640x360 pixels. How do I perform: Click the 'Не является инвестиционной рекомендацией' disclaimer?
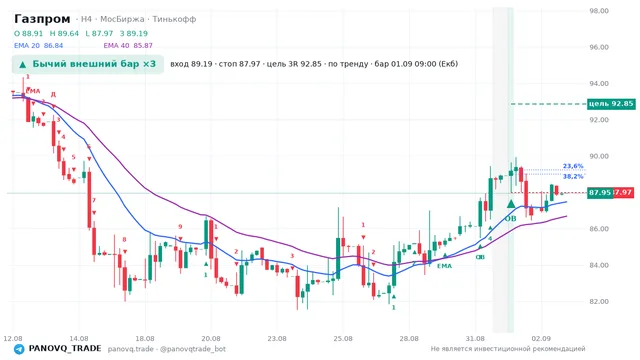pos(508,349)
